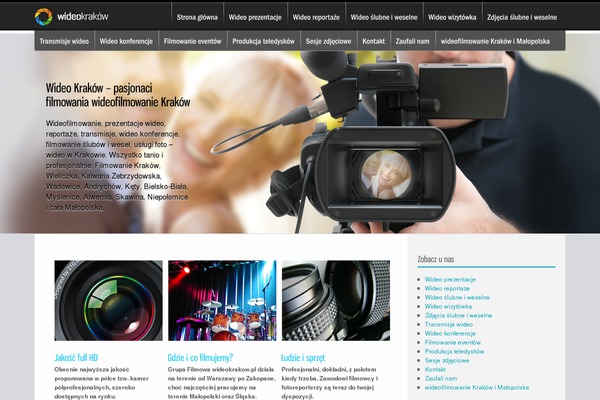
Task: Select Filmowanie eventów navigation item
Action: [x=190, y=42]
